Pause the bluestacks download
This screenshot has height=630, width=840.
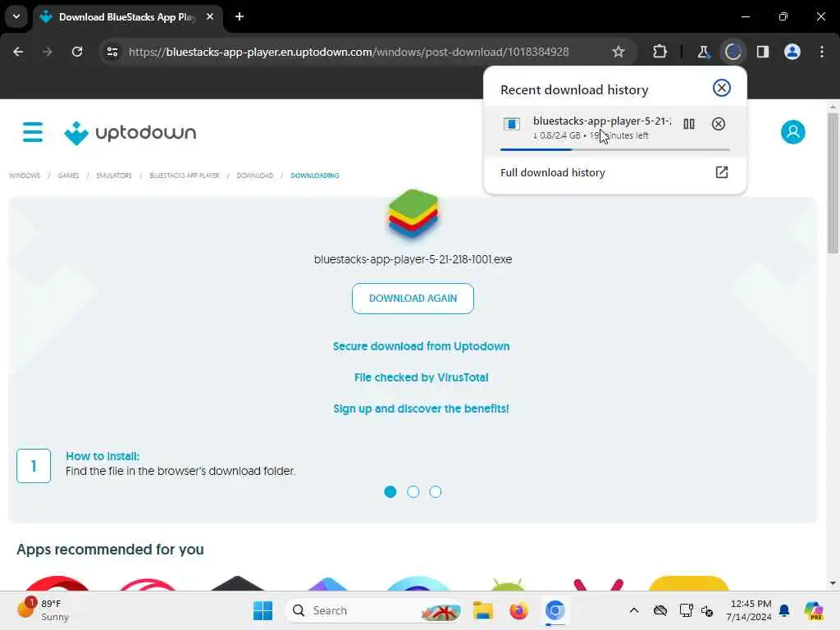pyautogui.click(x=689, y=124)
